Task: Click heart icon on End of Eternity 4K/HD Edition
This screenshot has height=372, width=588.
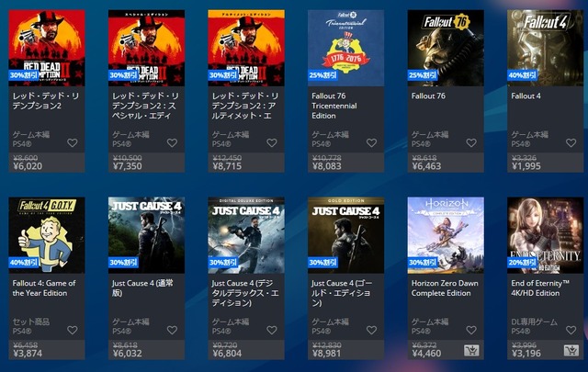Action: 571,330
